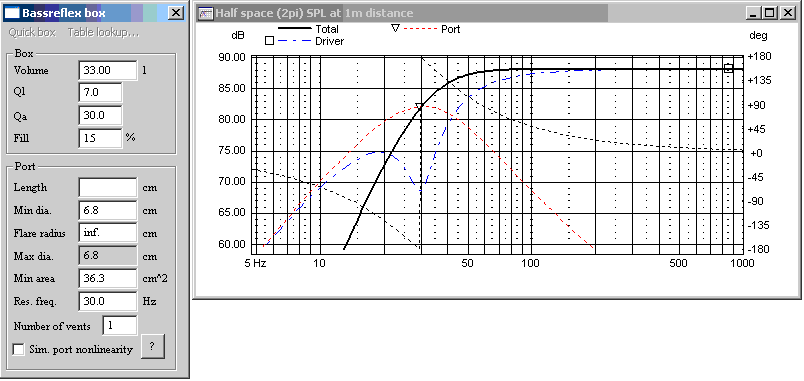Click the triangle marker on the port curve

click(419, 106)
